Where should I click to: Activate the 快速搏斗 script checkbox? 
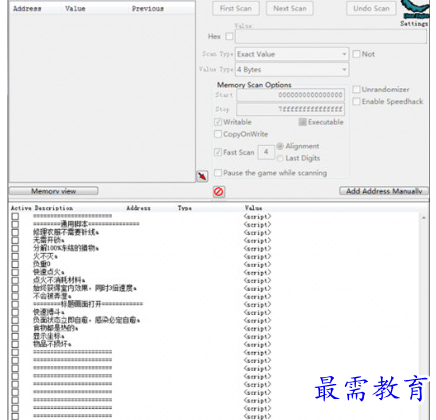point(15,312)
